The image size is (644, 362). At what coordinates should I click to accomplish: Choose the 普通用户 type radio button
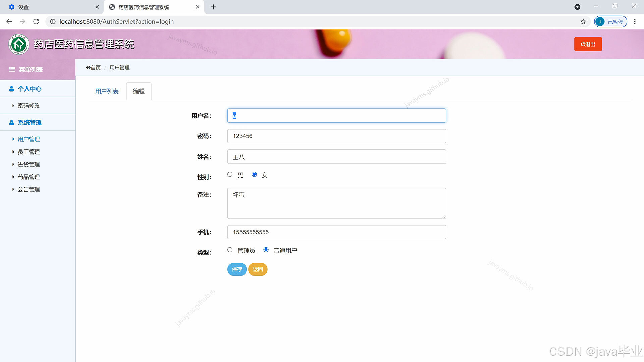coord(266,250)
